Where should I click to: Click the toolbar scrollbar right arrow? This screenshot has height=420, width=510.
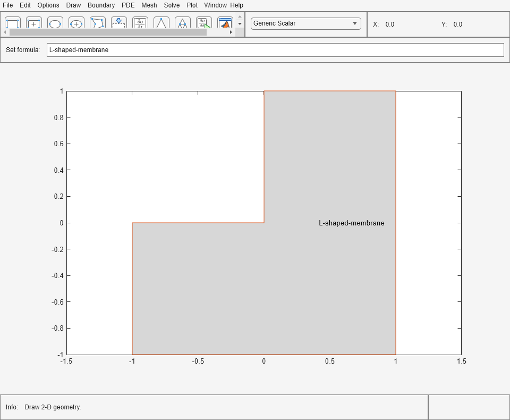click(231, 32)
